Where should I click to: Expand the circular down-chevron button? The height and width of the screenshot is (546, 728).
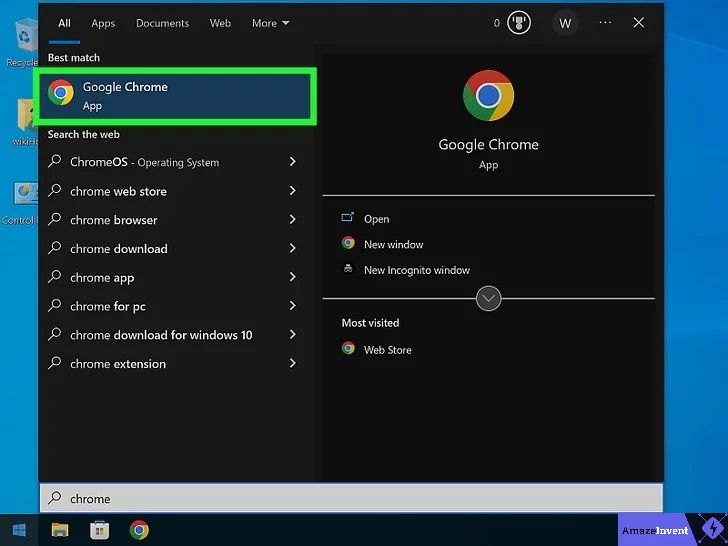488,299
